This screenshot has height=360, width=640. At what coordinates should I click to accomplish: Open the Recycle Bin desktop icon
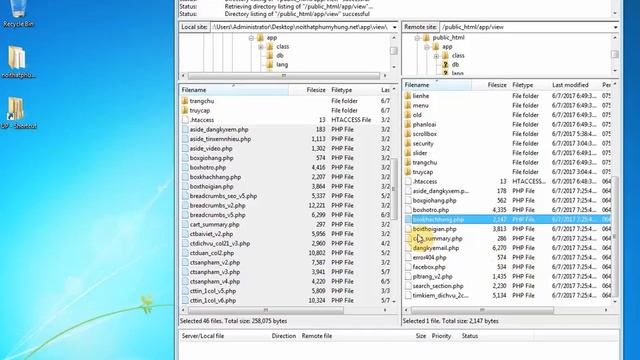click(18, 13)
